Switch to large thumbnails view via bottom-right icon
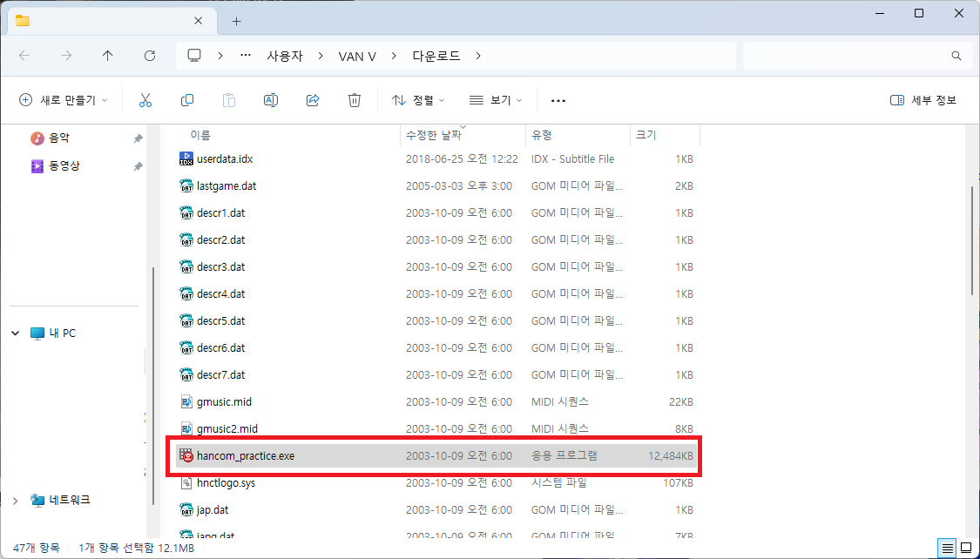The image size is (980, 559). pyautogui.click(x=964, y=548)
